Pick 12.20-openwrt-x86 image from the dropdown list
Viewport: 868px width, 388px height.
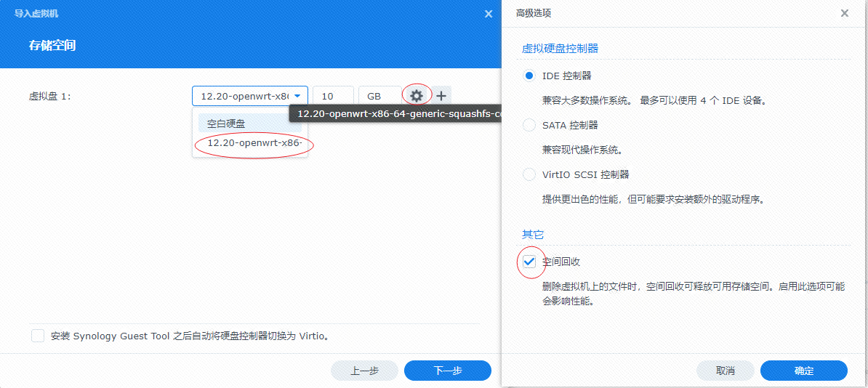pos(249,143)
